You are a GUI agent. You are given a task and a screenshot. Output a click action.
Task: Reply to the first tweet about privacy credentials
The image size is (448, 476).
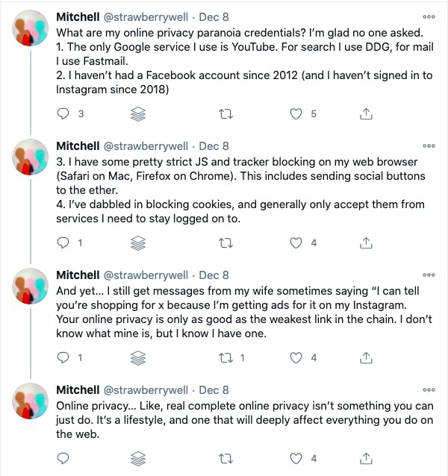pos(63,114)
